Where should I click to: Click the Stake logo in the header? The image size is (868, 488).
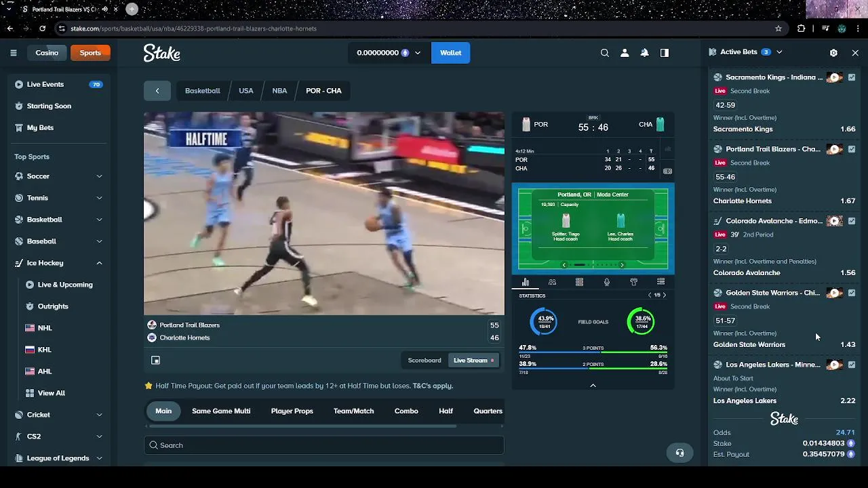(161, 53)
